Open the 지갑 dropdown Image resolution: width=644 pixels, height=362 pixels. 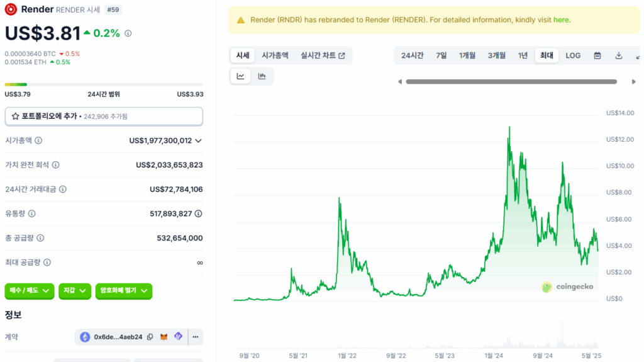[74, 291]
